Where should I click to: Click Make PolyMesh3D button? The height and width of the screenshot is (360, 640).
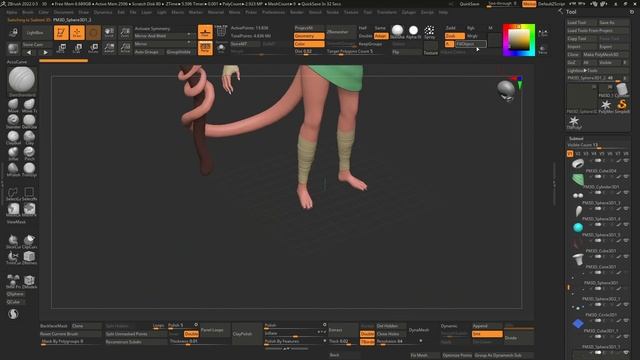point(606,55)
